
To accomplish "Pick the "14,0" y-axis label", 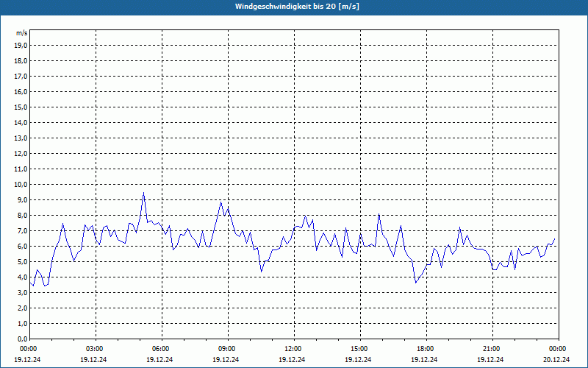I will click(x=21, y=122).
